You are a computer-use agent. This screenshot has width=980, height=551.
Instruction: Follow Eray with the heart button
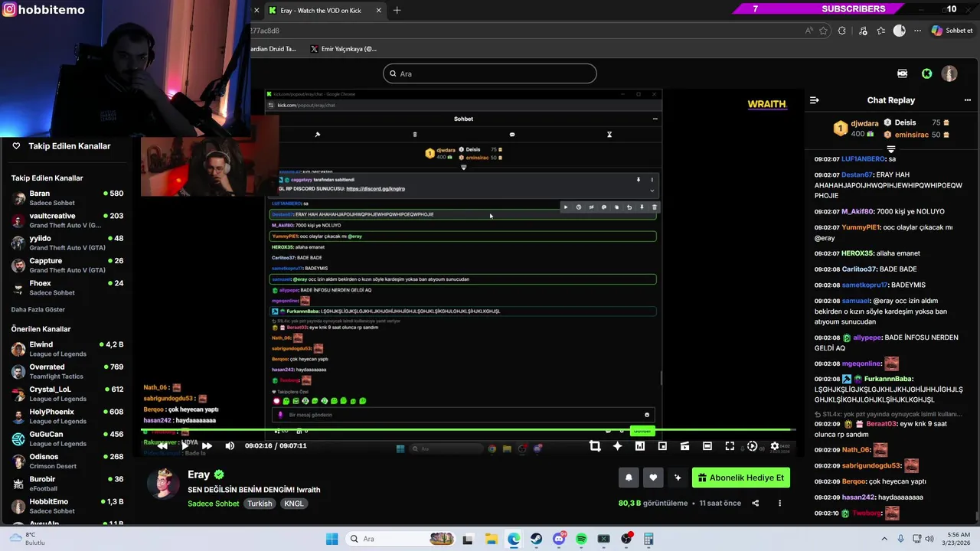click(653, 478)
